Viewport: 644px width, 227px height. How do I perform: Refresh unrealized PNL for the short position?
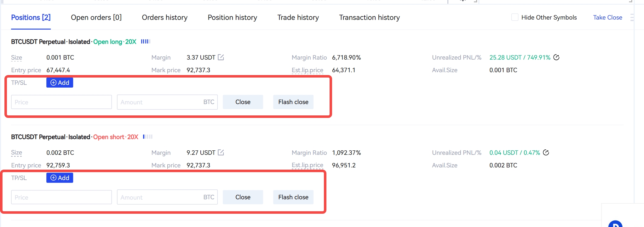tap(546, 153)
